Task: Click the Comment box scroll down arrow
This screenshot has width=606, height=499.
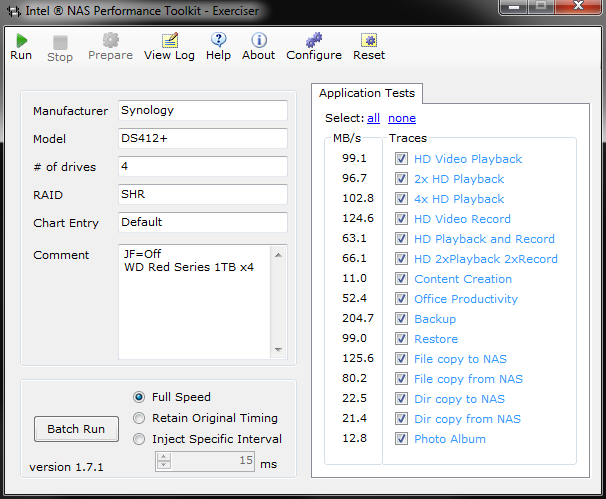Action: (x=278, y=349)
